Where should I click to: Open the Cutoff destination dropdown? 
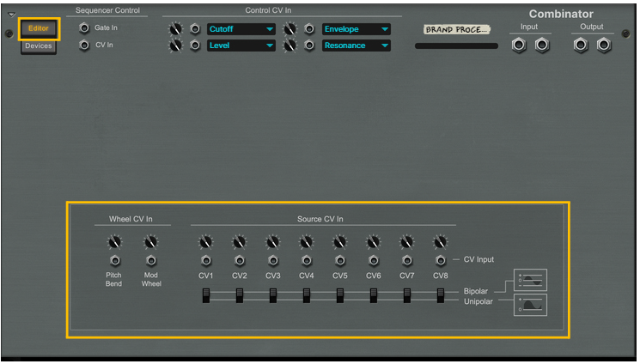coord(241,29)
